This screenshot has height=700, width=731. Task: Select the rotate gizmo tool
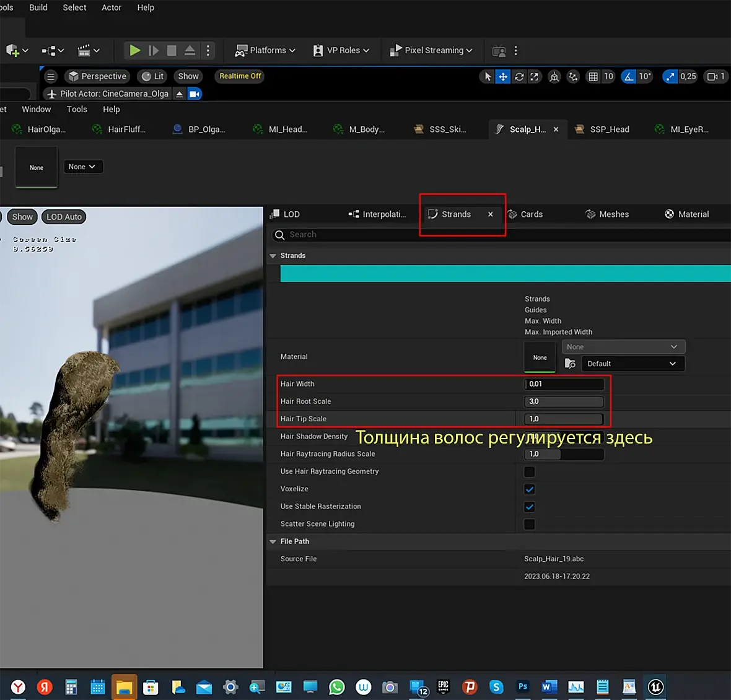click(519, 76)
